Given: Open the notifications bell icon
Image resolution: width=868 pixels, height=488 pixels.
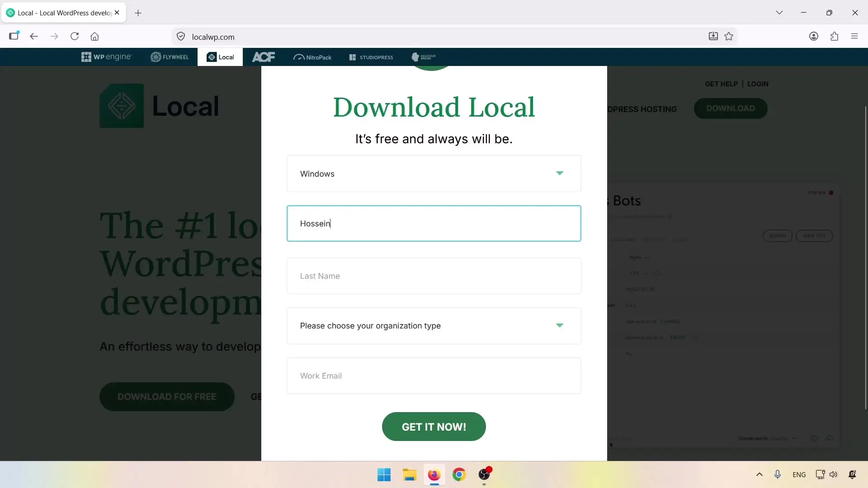Looking at the screenshot, I should coord(852,474).
